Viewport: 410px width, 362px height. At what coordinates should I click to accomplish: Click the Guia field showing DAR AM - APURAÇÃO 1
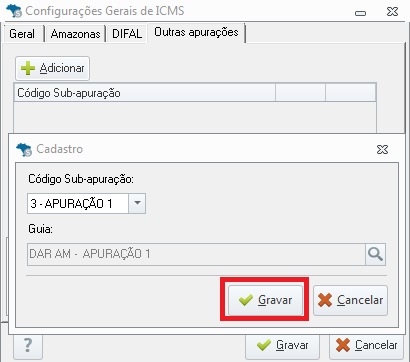coord(196,254)
